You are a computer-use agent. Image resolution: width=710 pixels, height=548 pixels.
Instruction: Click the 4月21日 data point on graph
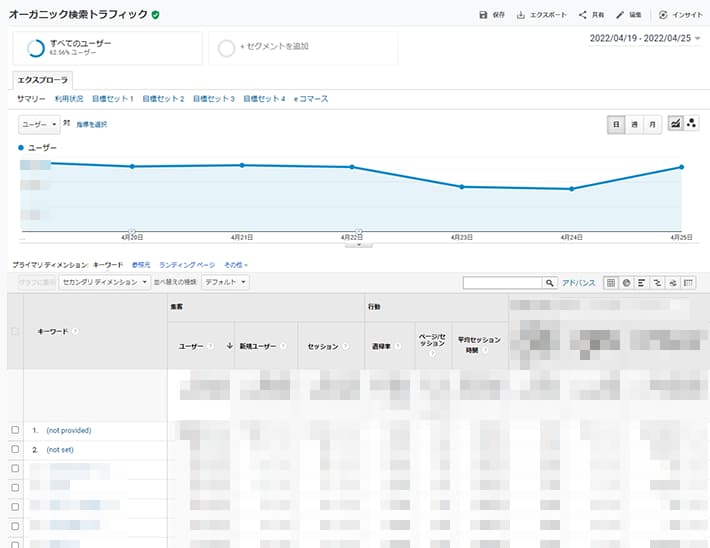point(242,165)
